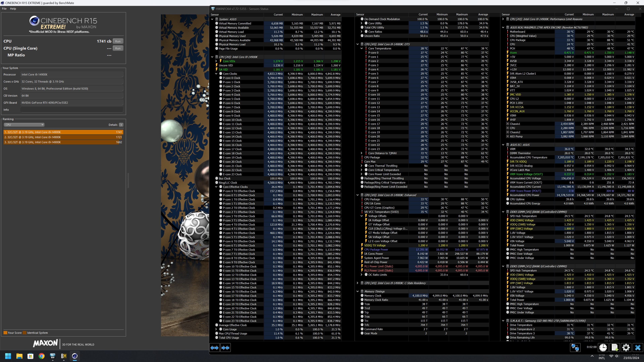Reset HWiNFO min/max with clock button

603,348
